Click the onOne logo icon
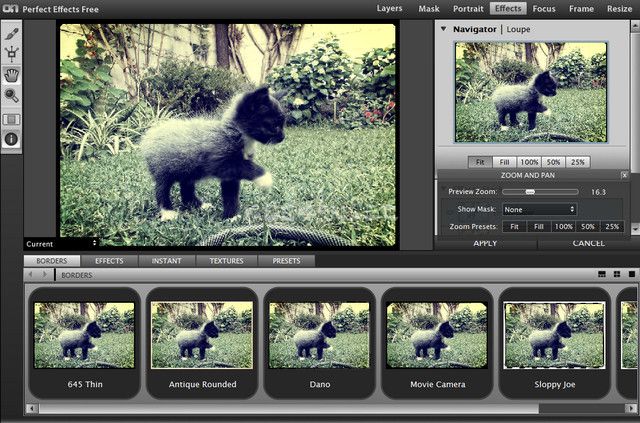Viewport: 640px width, 423px height. coord(10,7)
